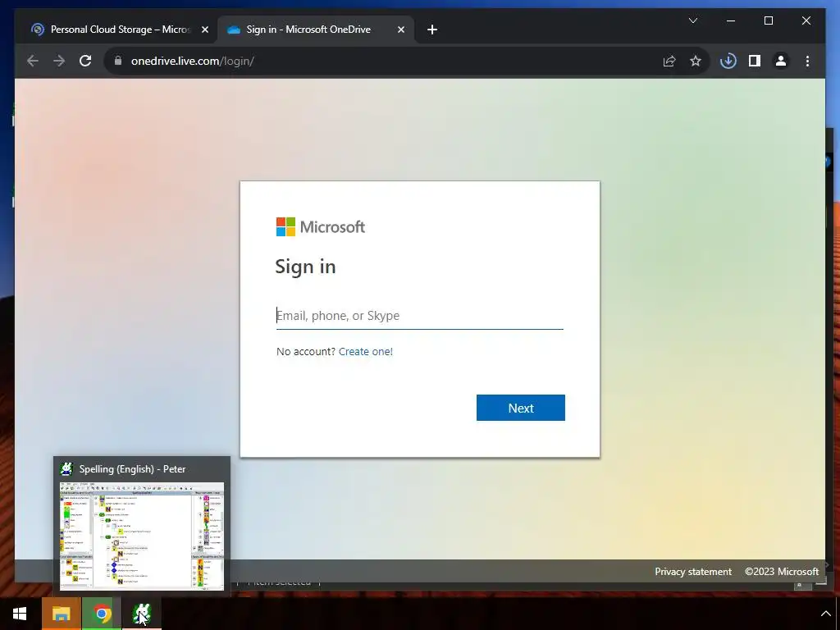Bookmark this page with the star icon
Viewport: 840px width, 630px height.
pyautogui.click(x=696, y=61)
